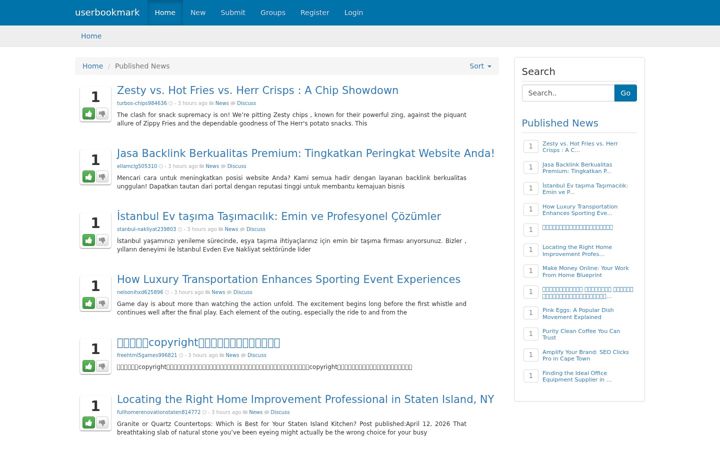This screenshot has height=450, width=720.
Task: Open the Register page
Action: 315,12
